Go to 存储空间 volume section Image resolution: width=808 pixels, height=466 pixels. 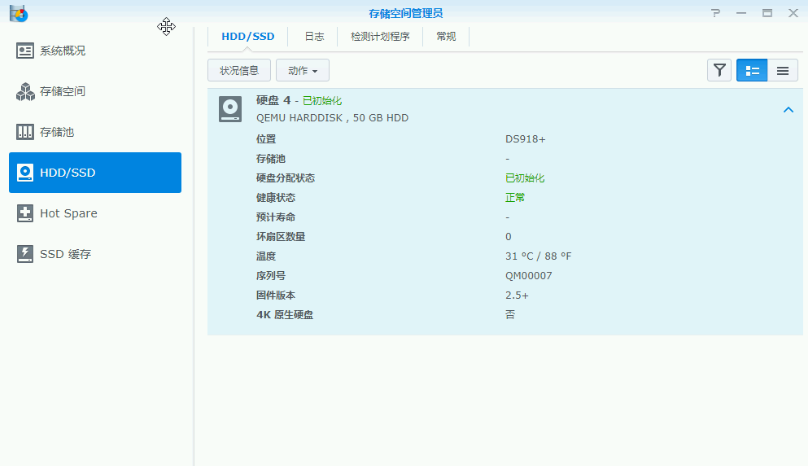(95, 91)
